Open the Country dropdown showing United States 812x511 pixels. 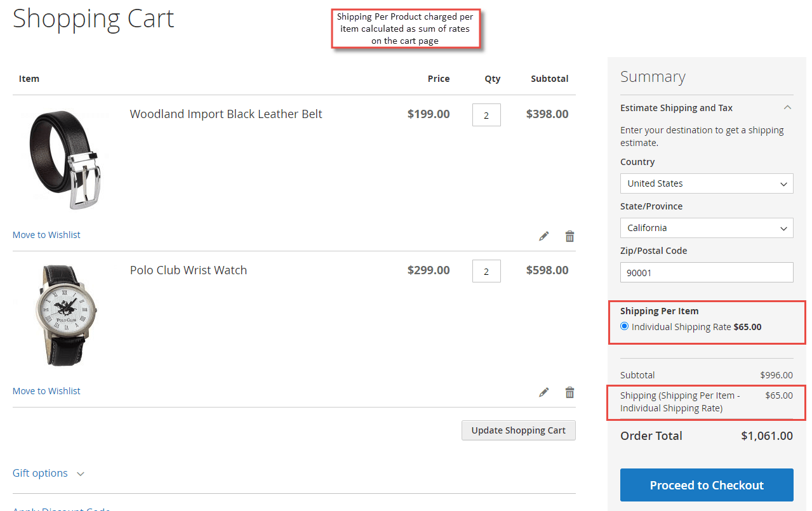pos(707,183)
